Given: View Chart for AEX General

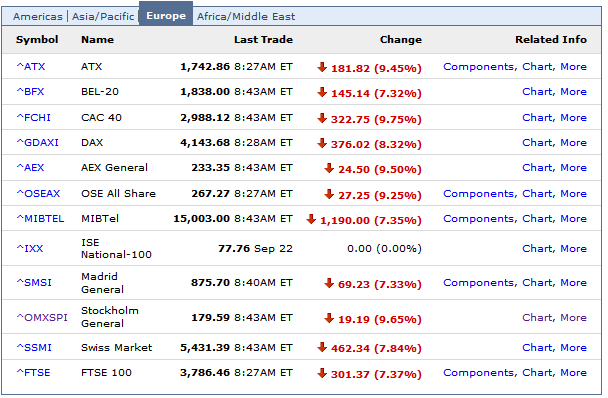Looking at the screenshot, I should tap(537, 168).
